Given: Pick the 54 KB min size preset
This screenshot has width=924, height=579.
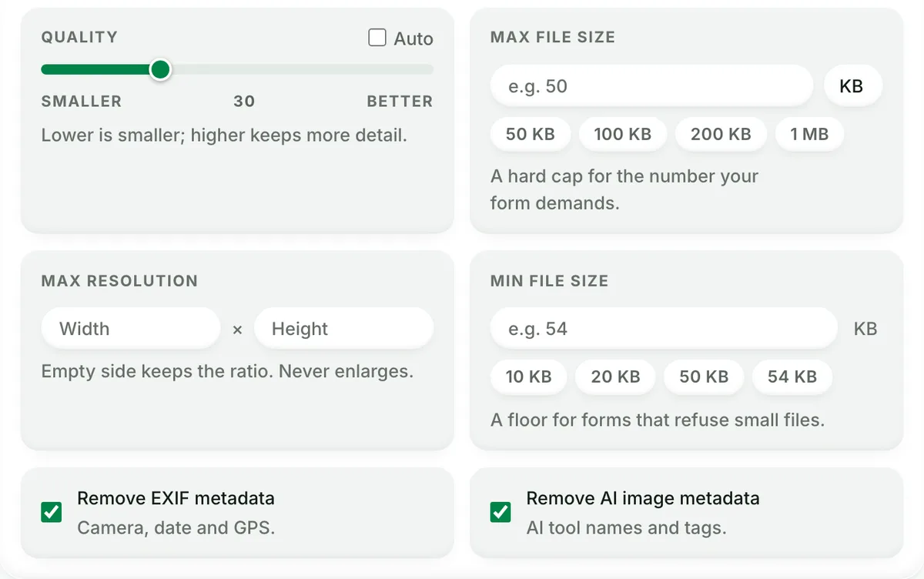Looking at the screenshot, I should (x=792, y=377).
